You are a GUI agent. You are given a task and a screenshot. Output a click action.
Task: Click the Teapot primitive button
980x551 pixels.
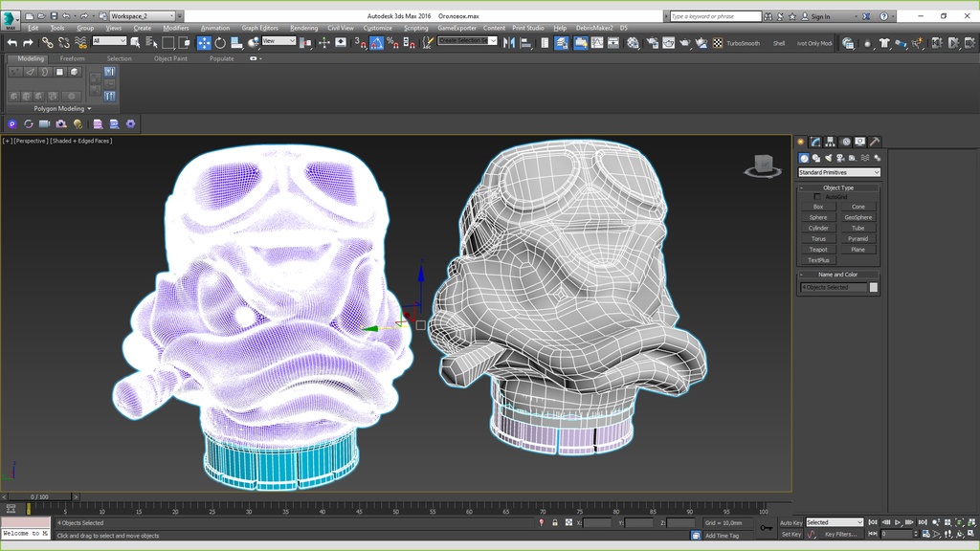818,250
